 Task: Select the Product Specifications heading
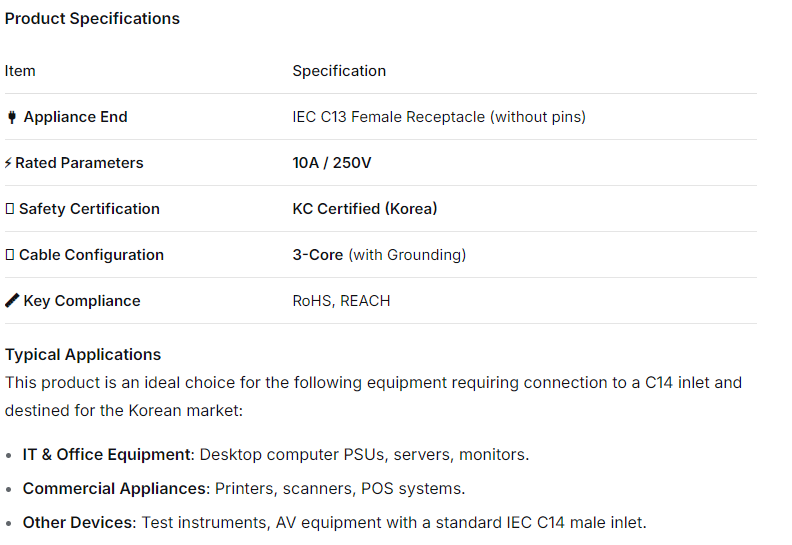92,19
